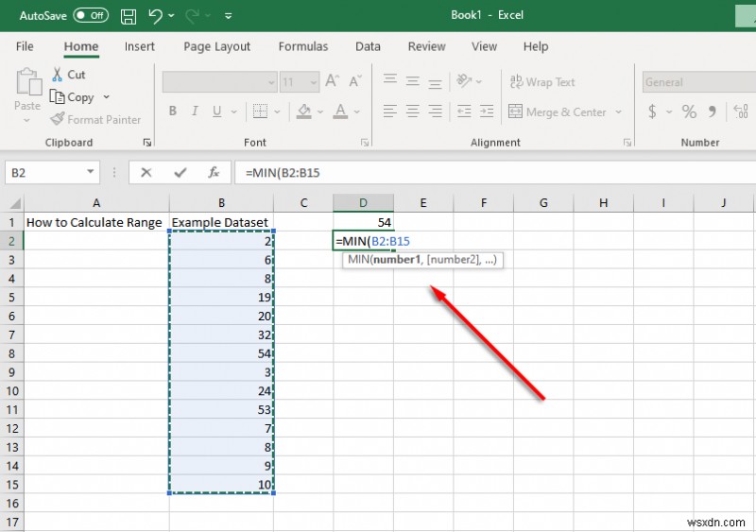Confirm the formula with the checkmark
The height and width of the screenshot is (532, 756).
point(180,173)
